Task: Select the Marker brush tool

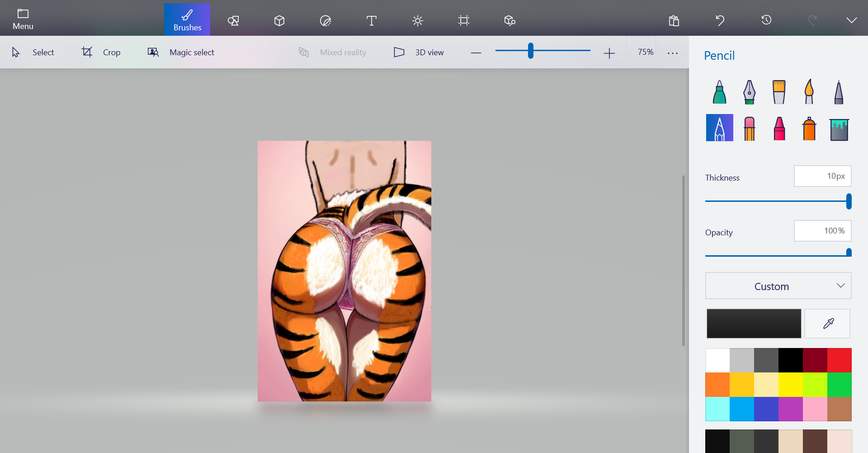Action: click(719, 92)
